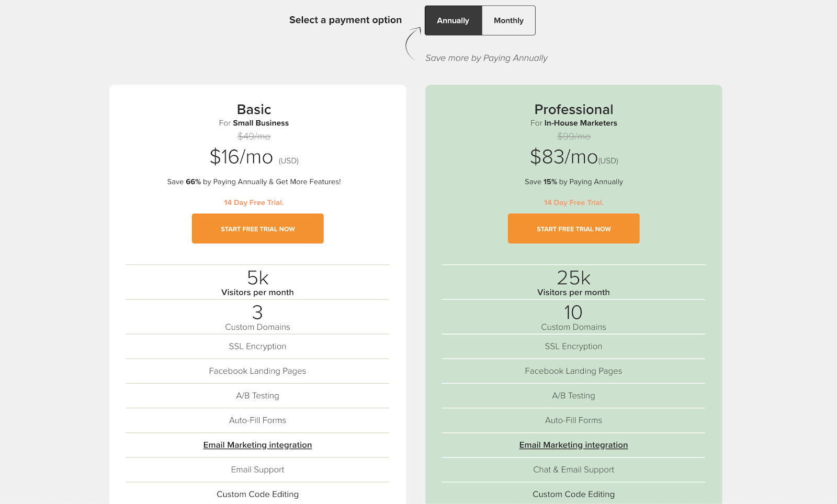Click the Basic plan heading
837x504 pixels.
254,109
